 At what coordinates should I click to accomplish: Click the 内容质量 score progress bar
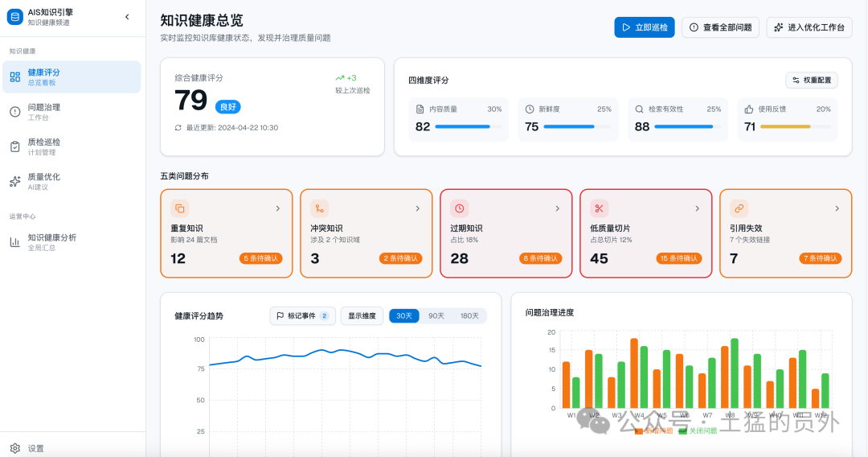pos(469,127)
